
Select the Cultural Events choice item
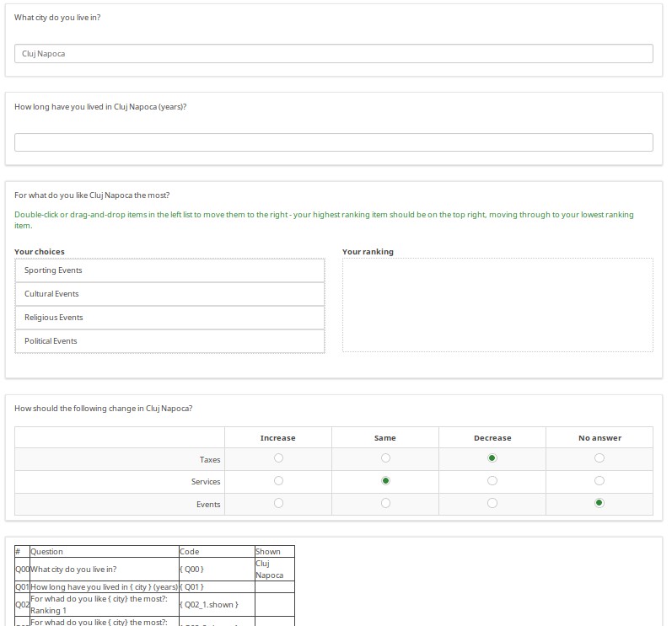pyautogui.click(x=169, y=294)
